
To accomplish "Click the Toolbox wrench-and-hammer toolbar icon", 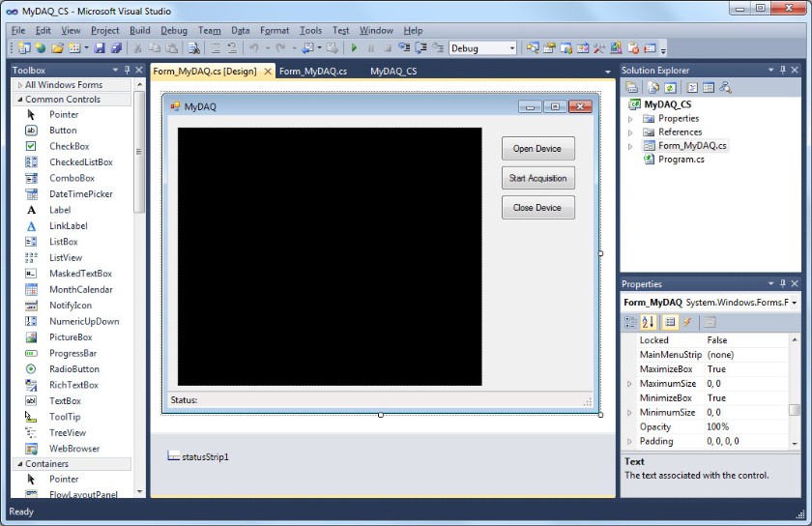I will click(599, 48).
